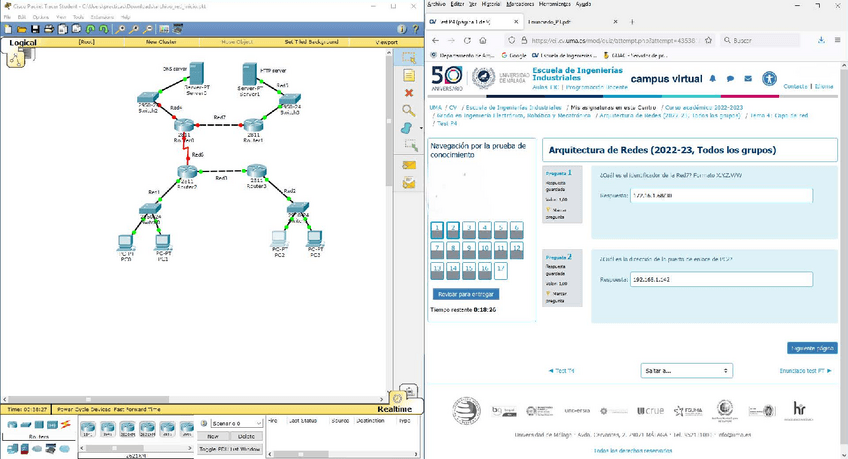This screenshot has height=459, width=848.
Task: Click the Place Note tool
Action: coord(408,76)
